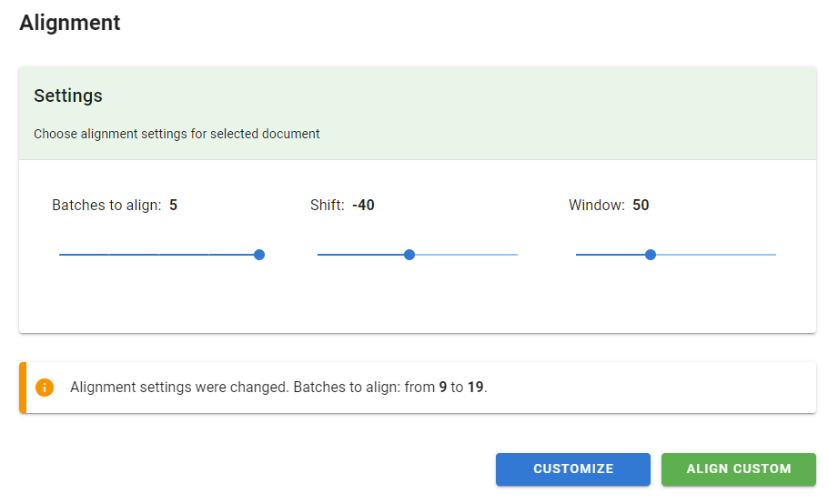This screenshot has width=828, height=504.
Task: Click the light track right of Shift handle
Action: pos(464,255)
